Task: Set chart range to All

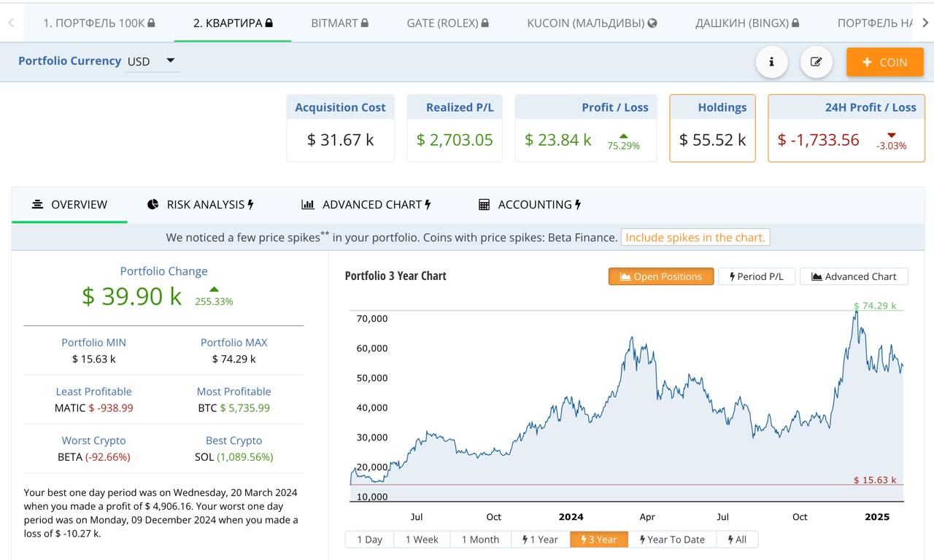Action: pyautogui.click(x=738, y=540)
